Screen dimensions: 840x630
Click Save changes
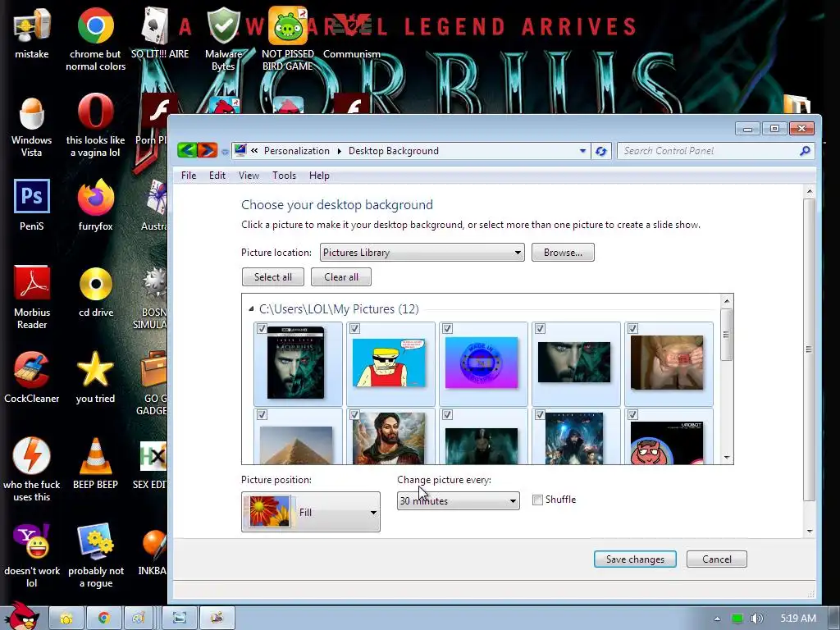pyautogui.click(x=635, y=559)
